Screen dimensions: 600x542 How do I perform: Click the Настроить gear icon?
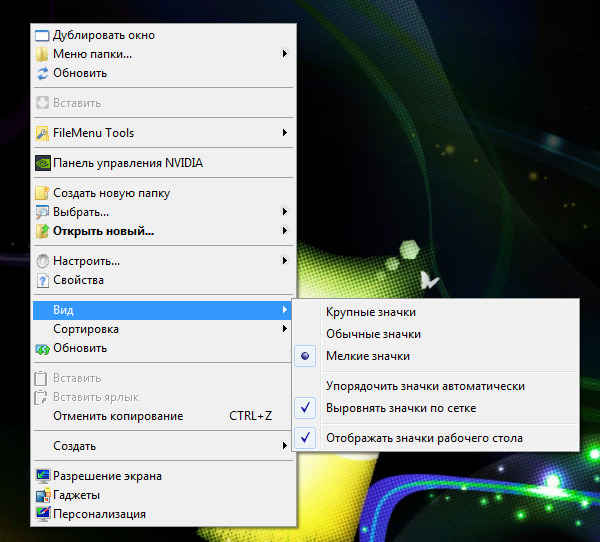[42, 261]
